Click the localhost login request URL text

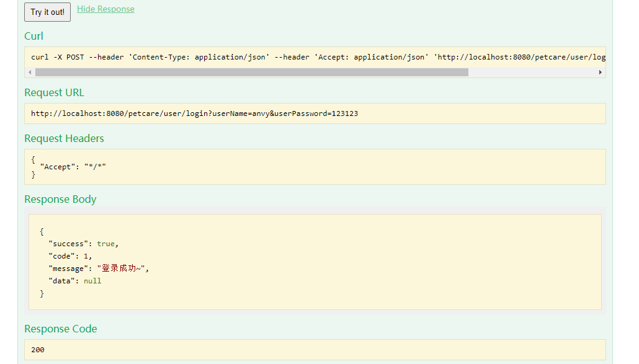pyautogui.click(x=194, y=113)
